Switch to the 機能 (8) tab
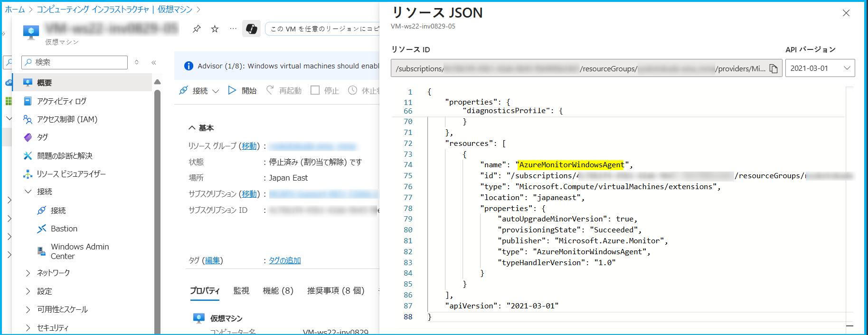The width and height of the screenshot is (868, 335). coord(278,291)
